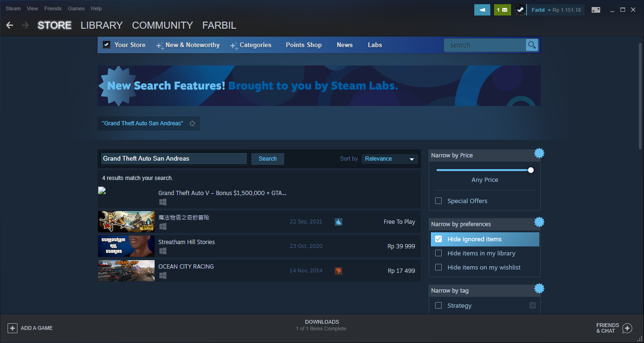
Task: Click the Add a Game plus icon
Action: click(x=12, y=328)
